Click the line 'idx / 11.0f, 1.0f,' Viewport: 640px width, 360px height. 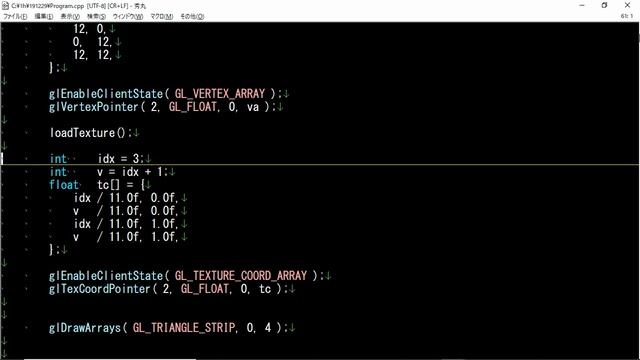coord(126,224)
